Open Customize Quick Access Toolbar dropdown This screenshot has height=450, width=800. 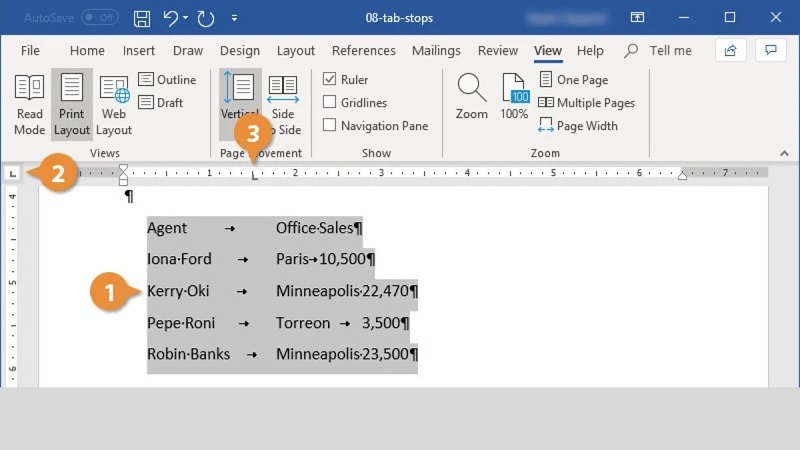pos(234,18)
